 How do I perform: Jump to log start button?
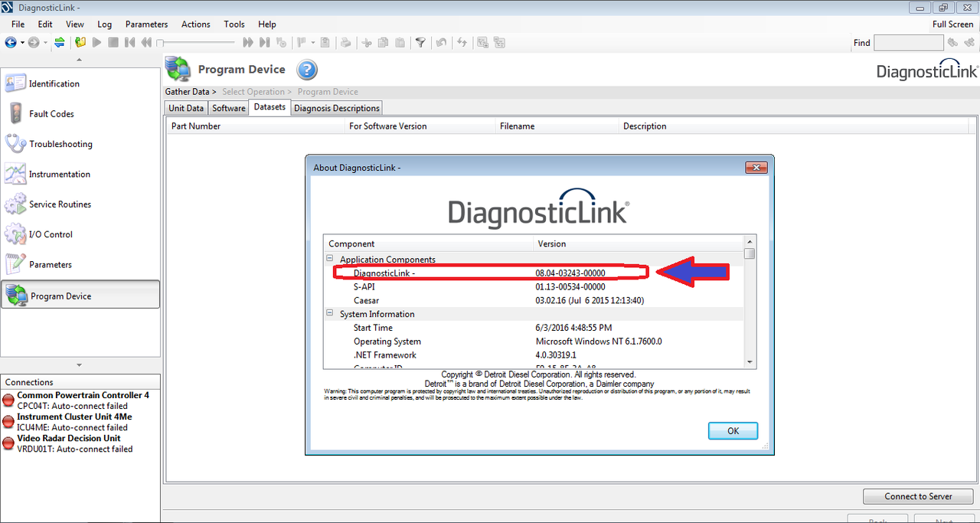129,43
